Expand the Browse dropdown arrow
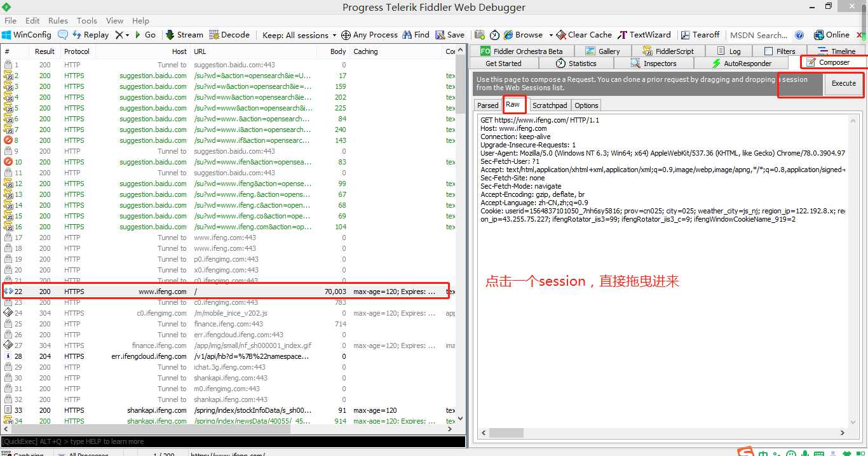Screen dimensions: 868x456 pyautogui.click(x=550, y=35)
